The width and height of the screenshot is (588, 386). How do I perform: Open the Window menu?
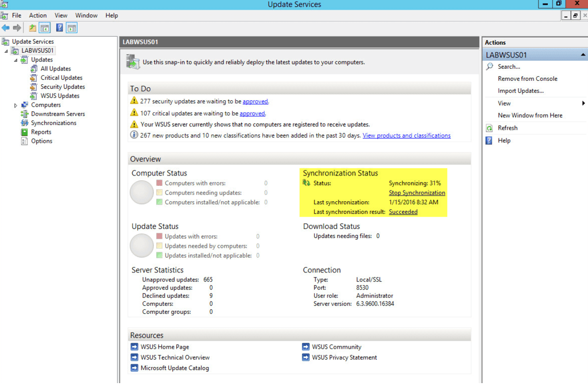coord(86,15)
